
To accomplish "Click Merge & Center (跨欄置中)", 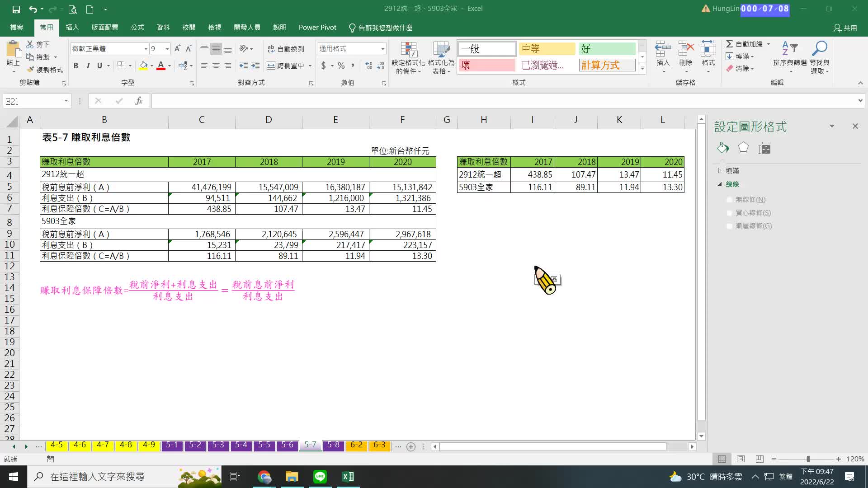I will pos(286,66).
